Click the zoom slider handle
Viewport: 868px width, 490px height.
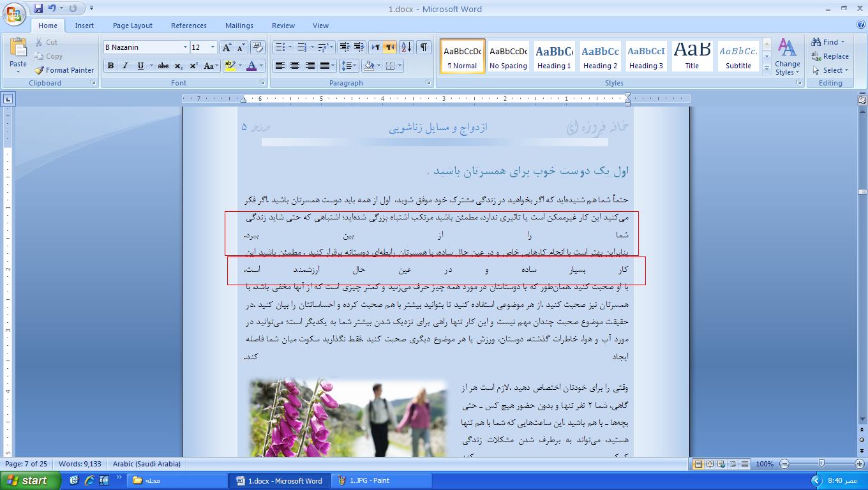(821, 464)
